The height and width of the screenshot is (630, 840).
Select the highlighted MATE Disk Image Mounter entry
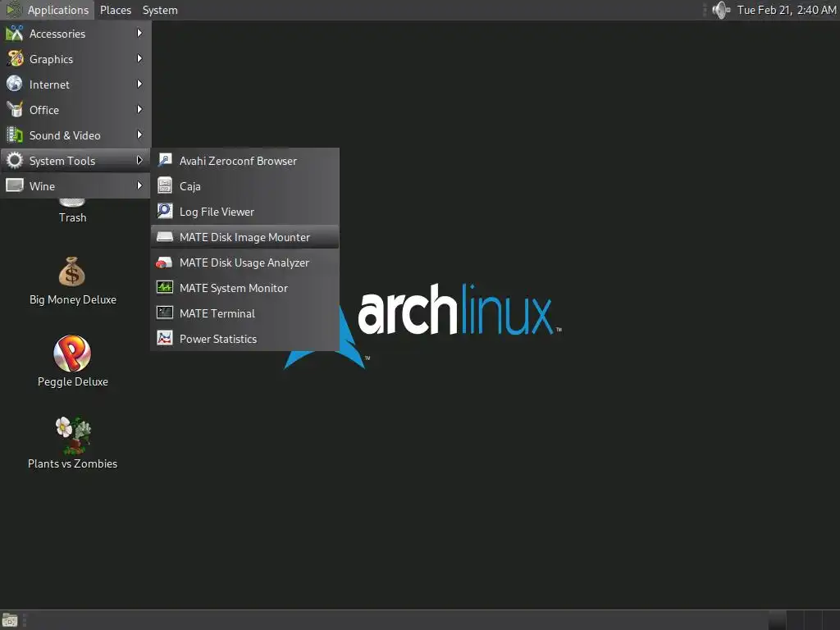[244, 237]
